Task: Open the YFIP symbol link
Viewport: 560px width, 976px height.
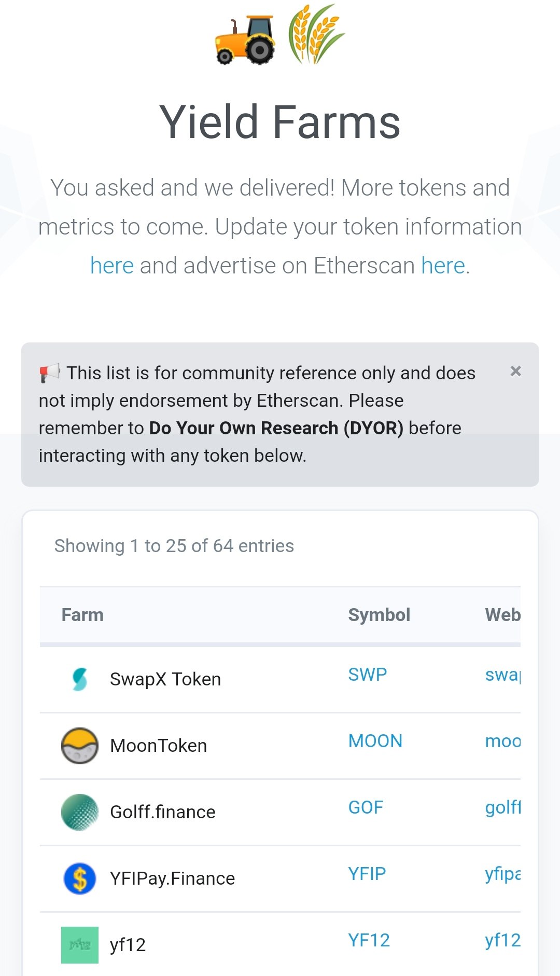Action: point(367,874)
